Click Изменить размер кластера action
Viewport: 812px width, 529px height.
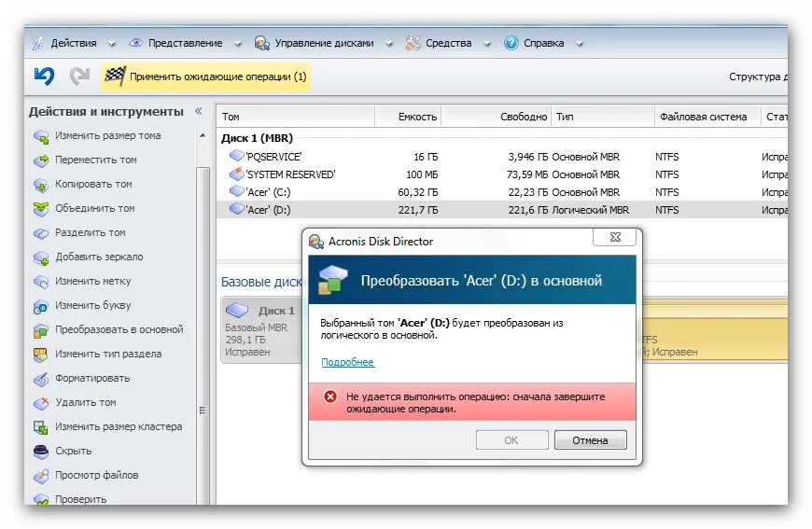[x=119, y=426]
